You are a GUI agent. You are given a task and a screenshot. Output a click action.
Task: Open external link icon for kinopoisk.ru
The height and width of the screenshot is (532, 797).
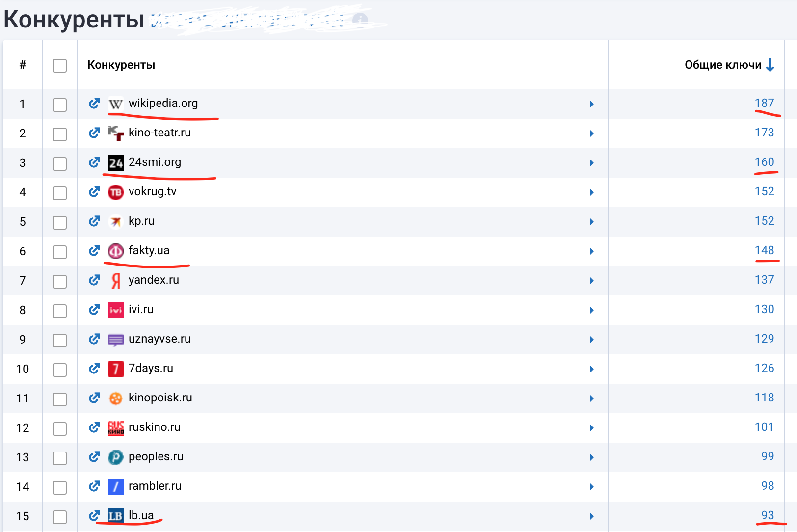click(x=94, y=398)
